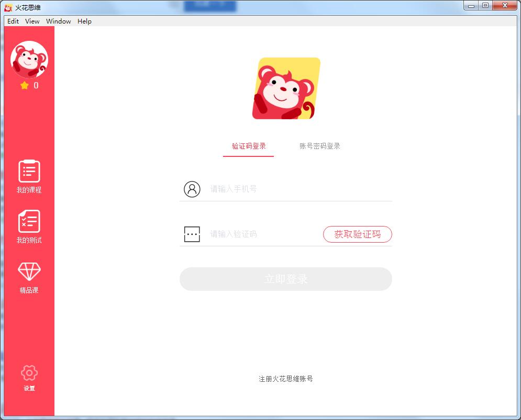Click the phone user icon beside the phone field

(x=192, y=189)
